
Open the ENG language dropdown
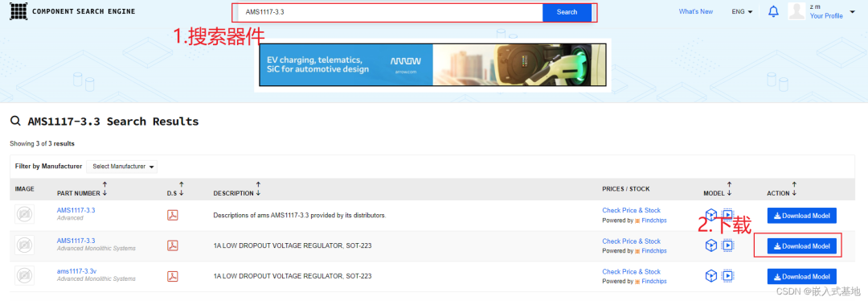coord(742,11)
